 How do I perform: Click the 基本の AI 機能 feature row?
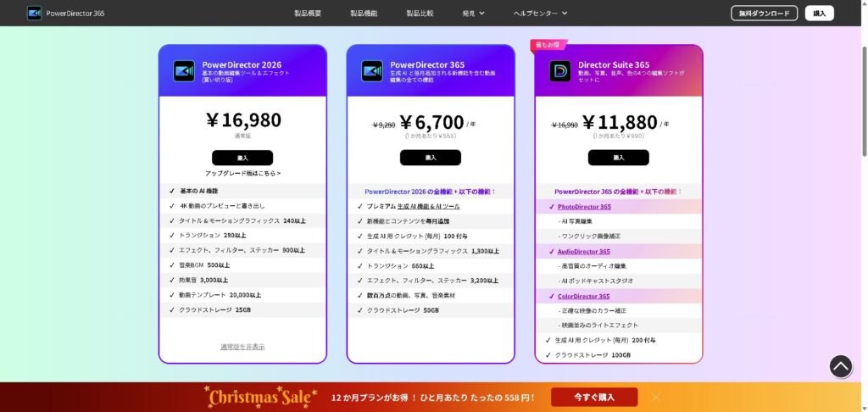242,191
